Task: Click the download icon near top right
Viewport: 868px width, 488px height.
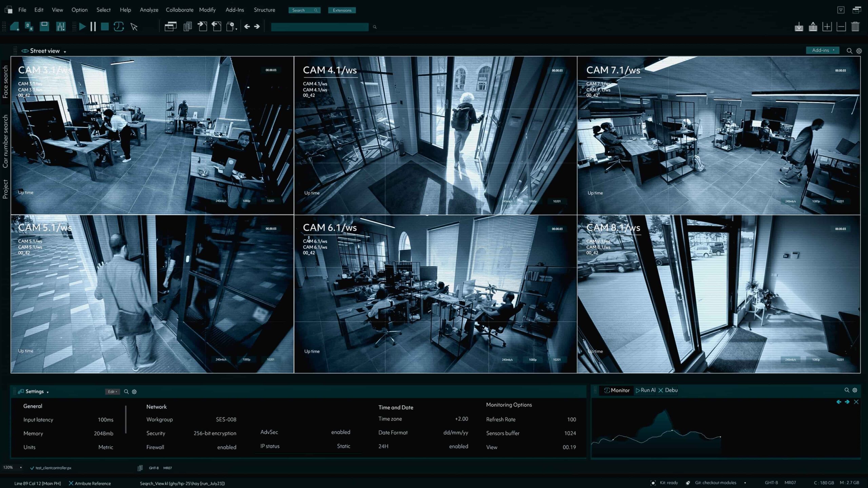Action: (799, 26)
